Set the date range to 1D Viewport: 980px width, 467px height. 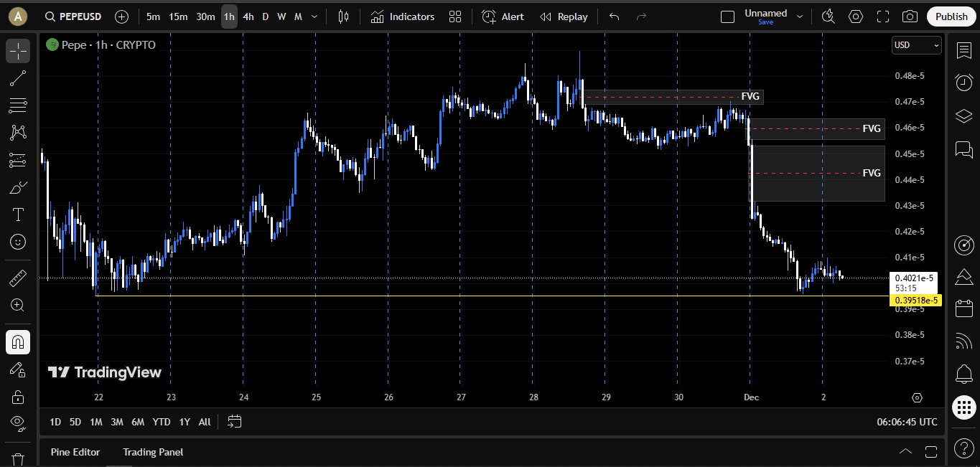[x=55, y=422]
